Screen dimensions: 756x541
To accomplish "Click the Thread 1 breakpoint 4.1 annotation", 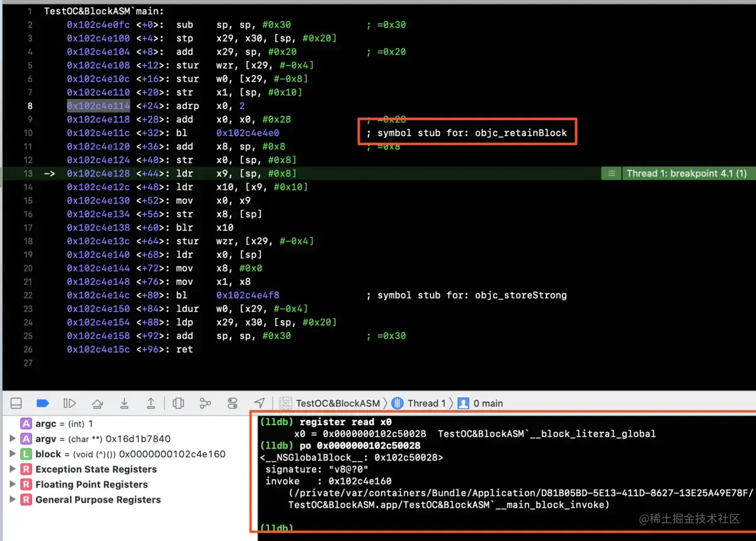I will [687, 173].
